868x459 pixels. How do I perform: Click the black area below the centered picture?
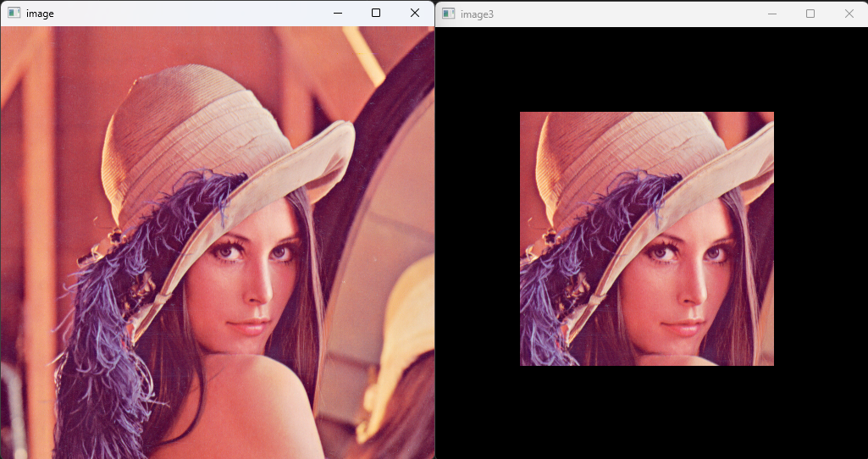(646, 412)
